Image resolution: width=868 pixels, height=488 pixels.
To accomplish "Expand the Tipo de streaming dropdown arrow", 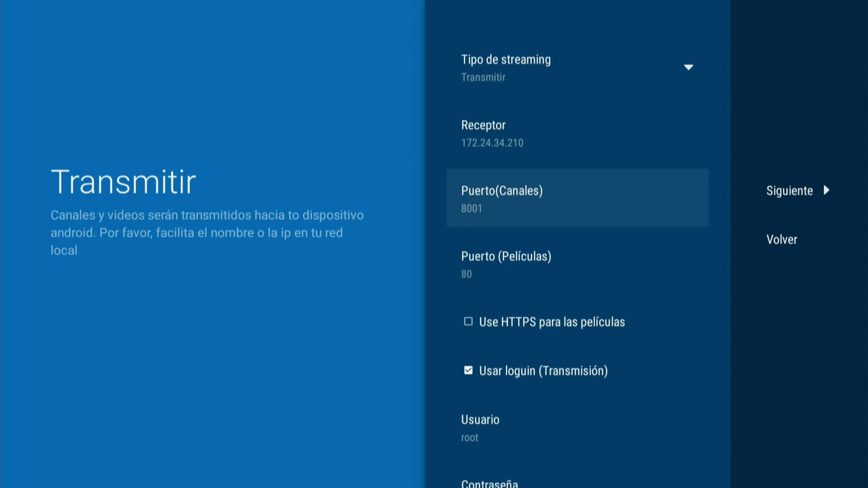I will point(688,67).
